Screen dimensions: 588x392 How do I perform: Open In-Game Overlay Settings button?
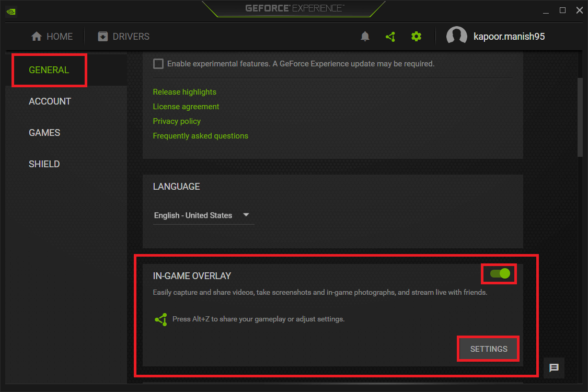tap(489, 349)
